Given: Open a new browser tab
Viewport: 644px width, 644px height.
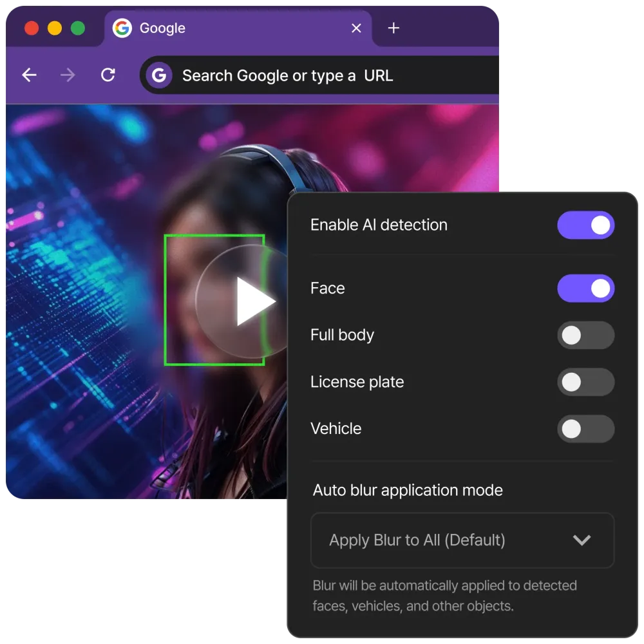Looking at the screenshot, I should pyautogui.click(x=393, y=28).
